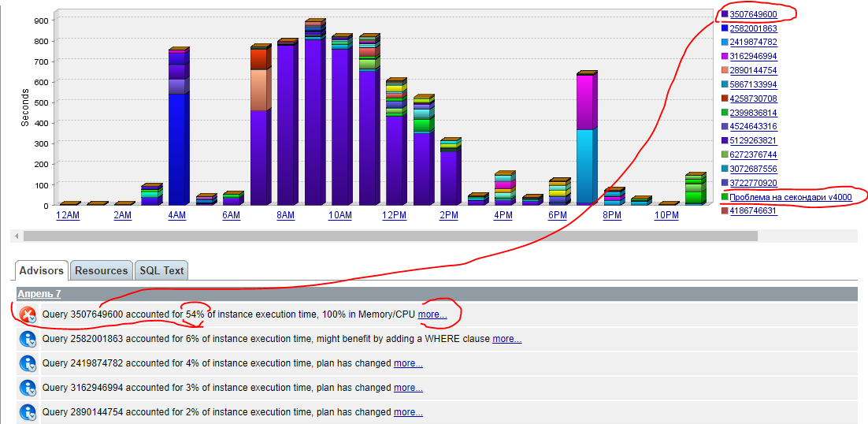Click the left arrow of the horizontal scrollbar
Viewport: 868px width, 424px height.
(x=17, y=236)
